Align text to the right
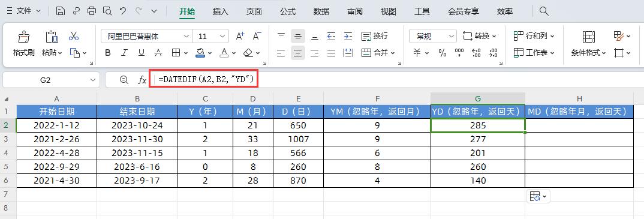Screen dimensions: 644x219 click(315, 53)
